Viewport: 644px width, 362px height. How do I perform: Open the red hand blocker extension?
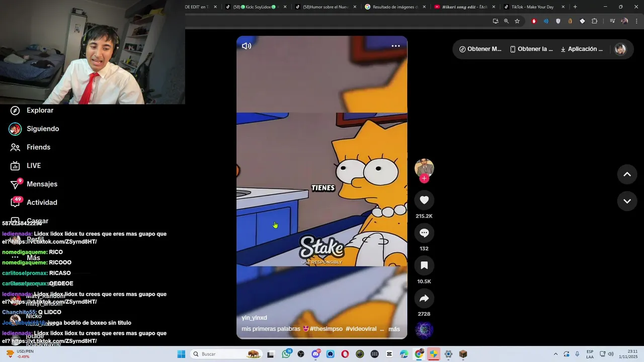pyautogui.click(x=534, y=21)
